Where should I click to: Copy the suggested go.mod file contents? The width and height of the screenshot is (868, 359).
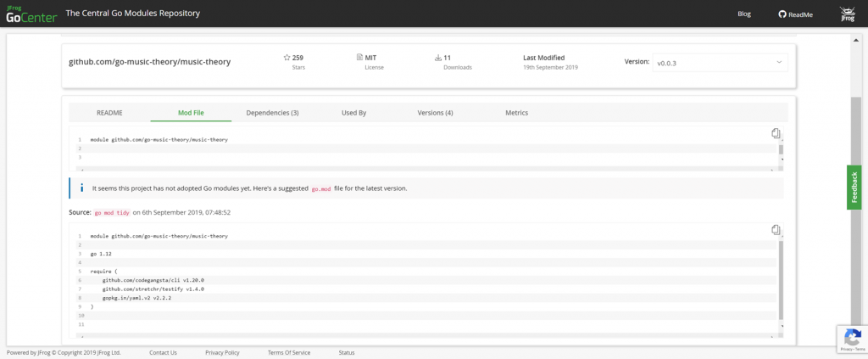[776, 230]
